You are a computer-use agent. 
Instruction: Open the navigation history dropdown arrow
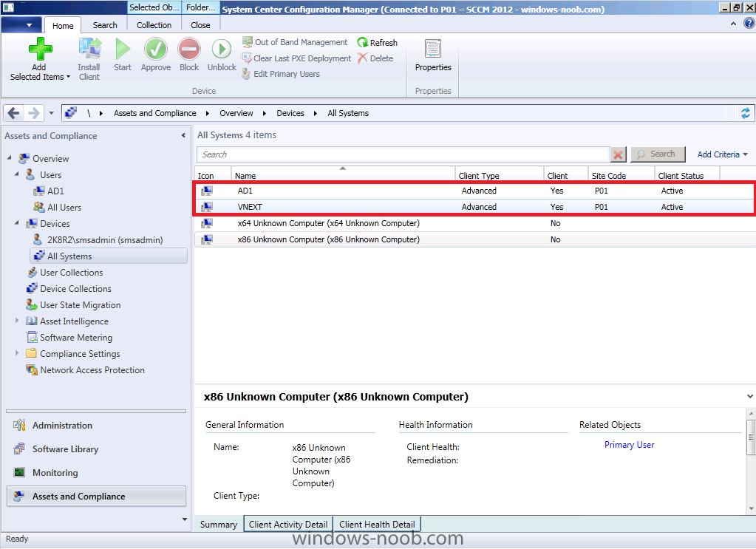[51, 113]
